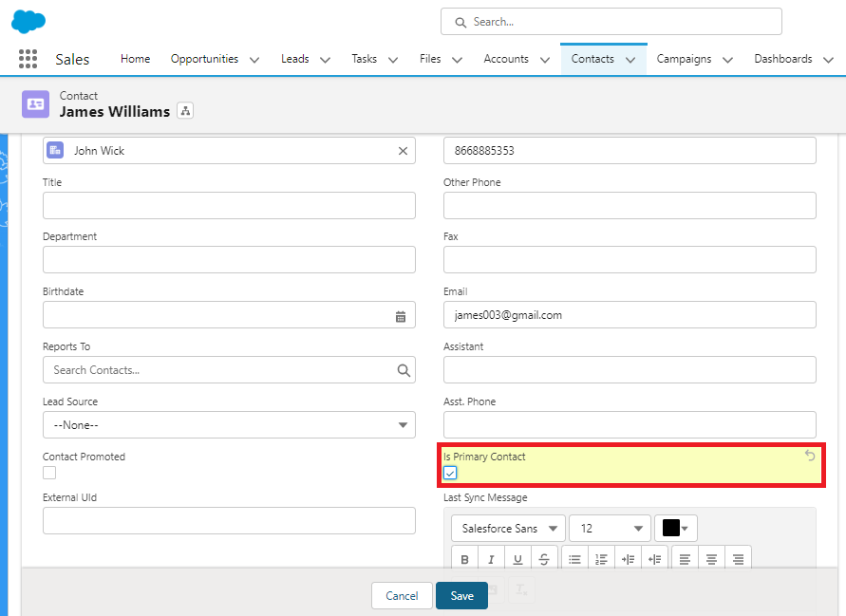This screenshot has width=846, height=616.
Task: Undo the Is Primary Contact change
Action: click(810, 456)
